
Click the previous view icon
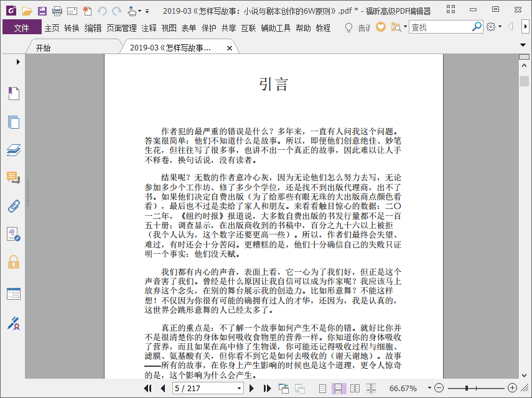tap(284, 388)
